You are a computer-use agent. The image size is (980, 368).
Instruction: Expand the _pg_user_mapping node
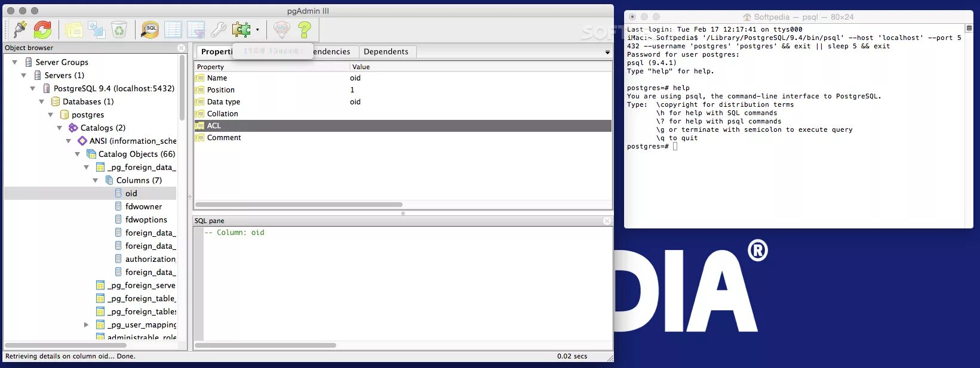pyautogui.click(x=86, y=324)
